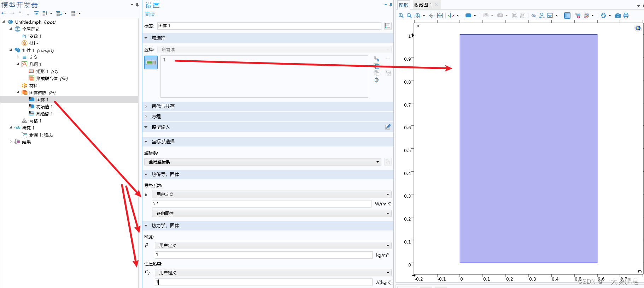The image size is (644, 288).
Task: Click the scene light aperture icon
Action: point(603,16)
